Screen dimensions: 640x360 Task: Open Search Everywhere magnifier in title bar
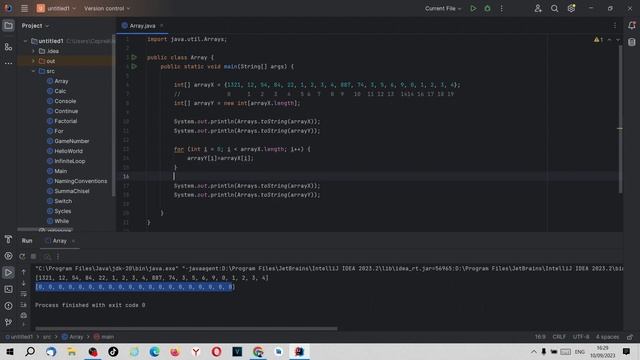point(554,8)
